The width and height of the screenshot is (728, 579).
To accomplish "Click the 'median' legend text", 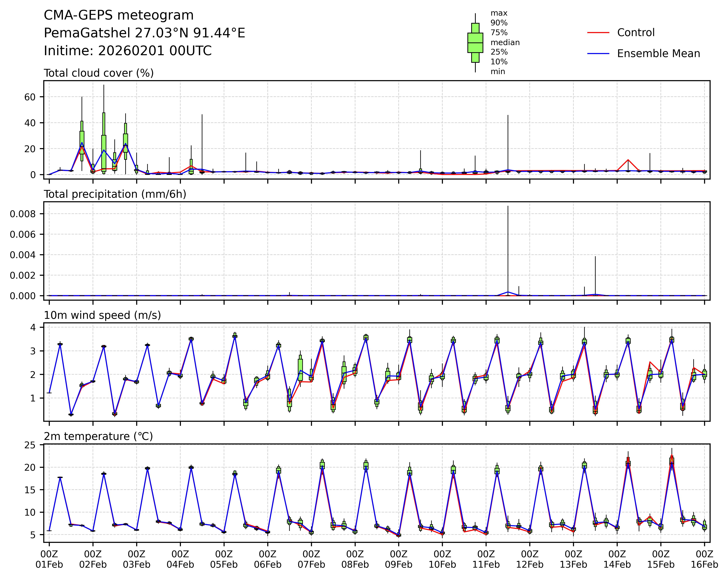I will (x=505, y=43).
